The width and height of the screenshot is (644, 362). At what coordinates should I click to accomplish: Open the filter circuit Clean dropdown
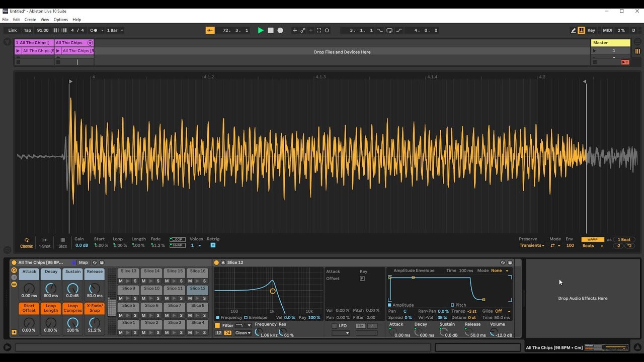pos(243,333)
